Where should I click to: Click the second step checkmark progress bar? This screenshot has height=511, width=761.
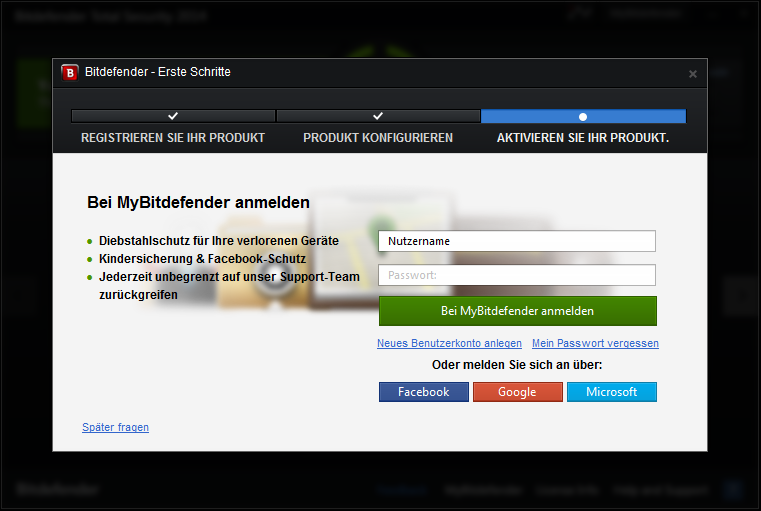pos(378,116)
